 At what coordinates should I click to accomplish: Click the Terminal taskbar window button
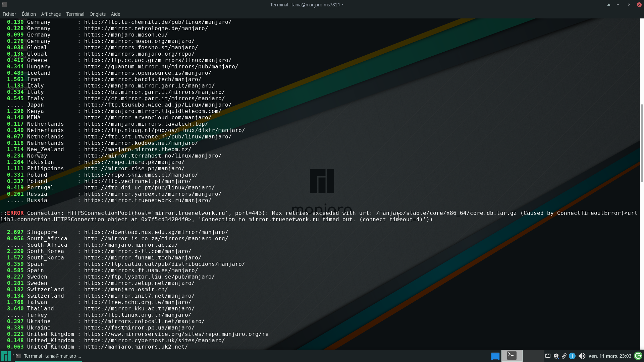click(x=49, y=356)
